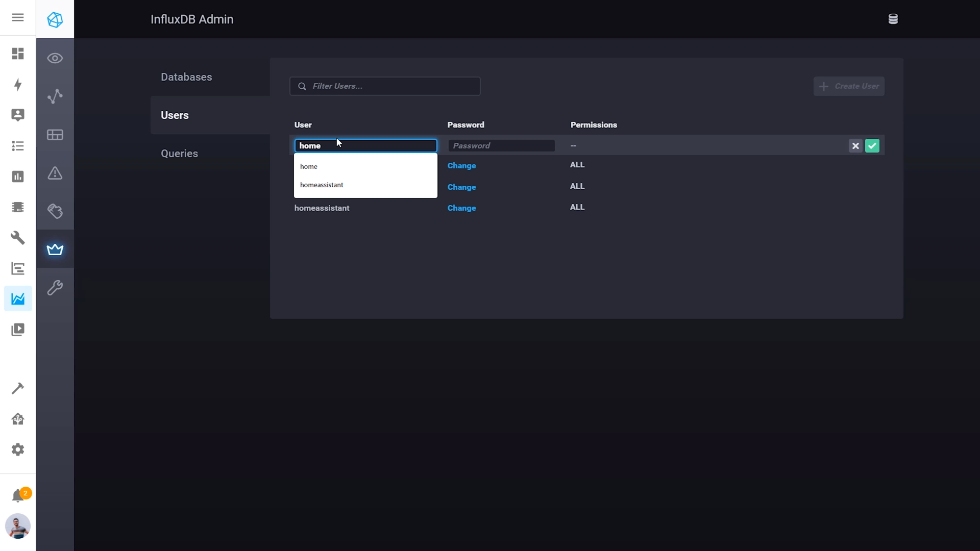Open the Data Explorer graph icon

click(x=55, y=96)
